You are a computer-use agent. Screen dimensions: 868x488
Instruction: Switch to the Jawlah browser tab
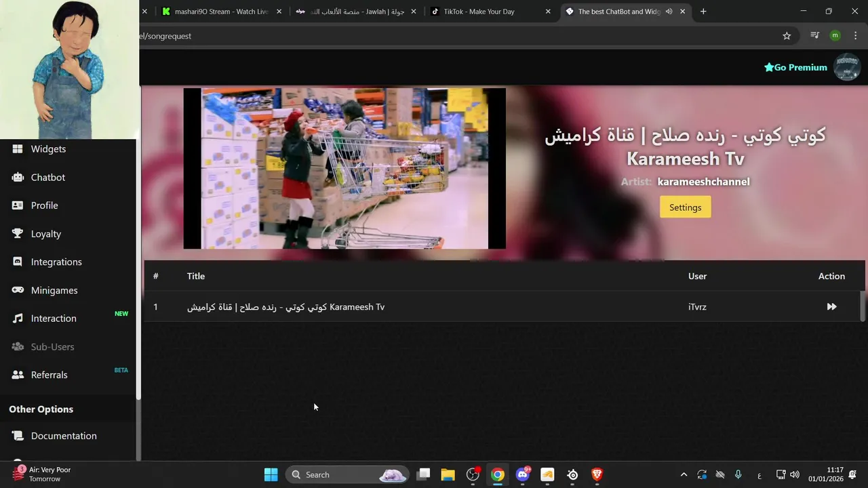tap(355, 12)
